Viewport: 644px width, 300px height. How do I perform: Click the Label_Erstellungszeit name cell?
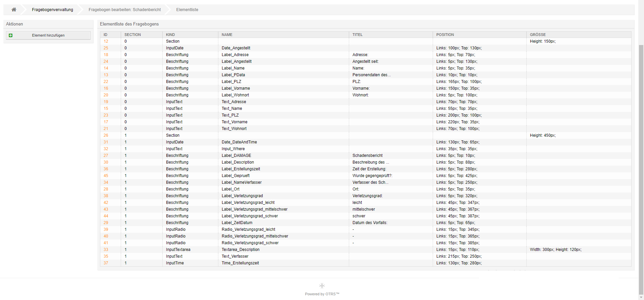[283, 169]
